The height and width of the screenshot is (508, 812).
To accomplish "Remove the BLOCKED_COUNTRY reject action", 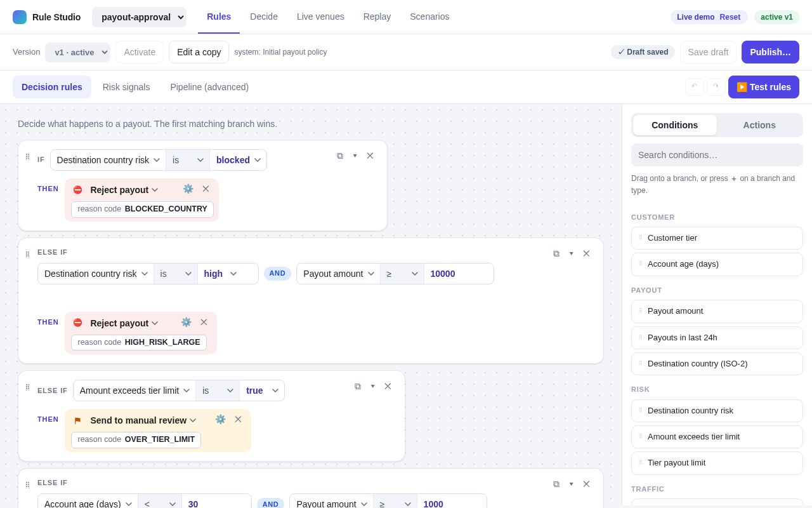I will pyautogui.click(x=206, y=189).
